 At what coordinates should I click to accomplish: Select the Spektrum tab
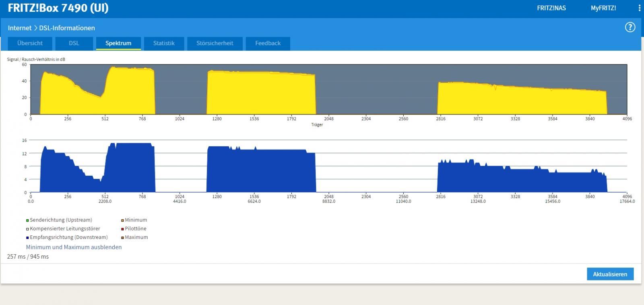click(118, 43)
